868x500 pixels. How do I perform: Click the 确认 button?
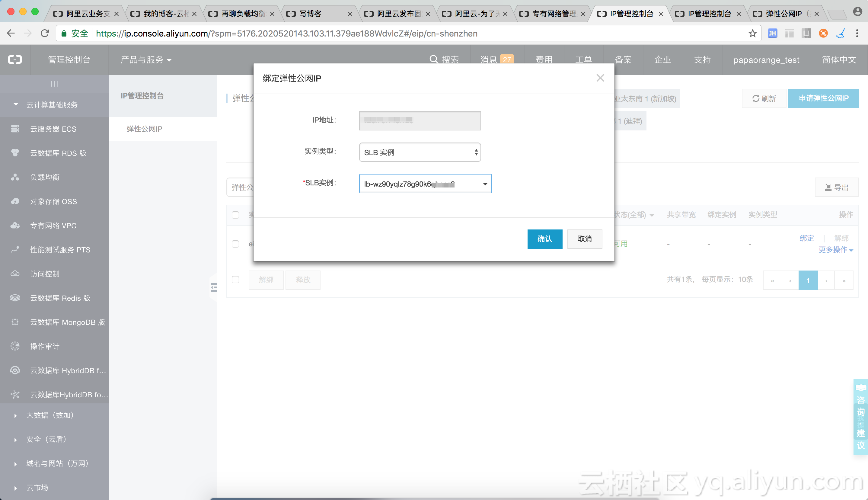(545, 239)
